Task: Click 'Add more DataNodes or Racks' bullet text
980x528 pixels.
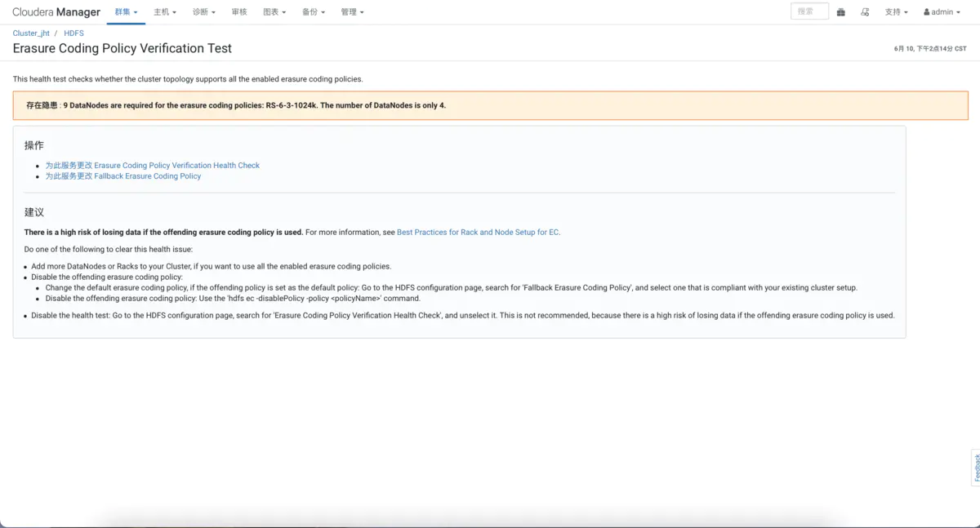Action: pyautogui.click(x=212, y=267)
